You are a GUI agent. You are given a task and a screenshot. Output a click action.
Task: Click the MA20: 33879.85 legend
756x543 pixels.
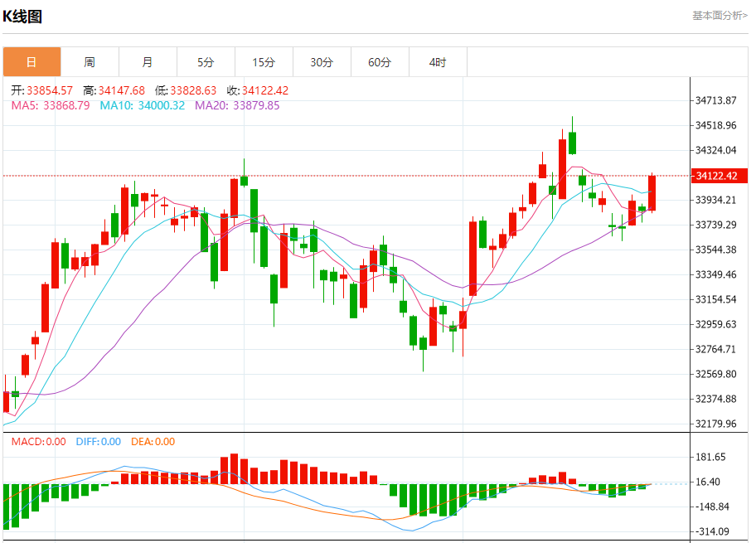pos(237,105)
